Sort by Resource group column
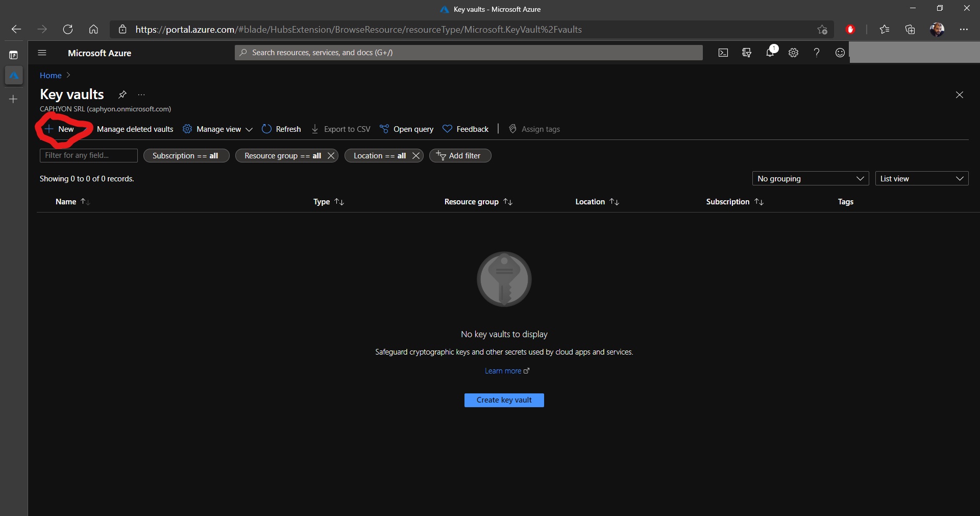The width and height of the screenshot is (980, 516). click(x=478, y=202)
